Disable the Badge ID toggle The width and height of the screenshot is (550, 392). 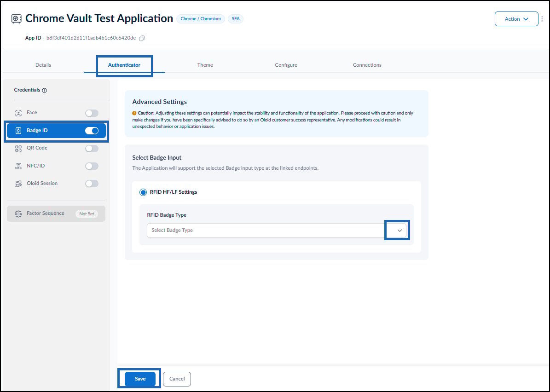pyautogui.click(x=92, y=131)
